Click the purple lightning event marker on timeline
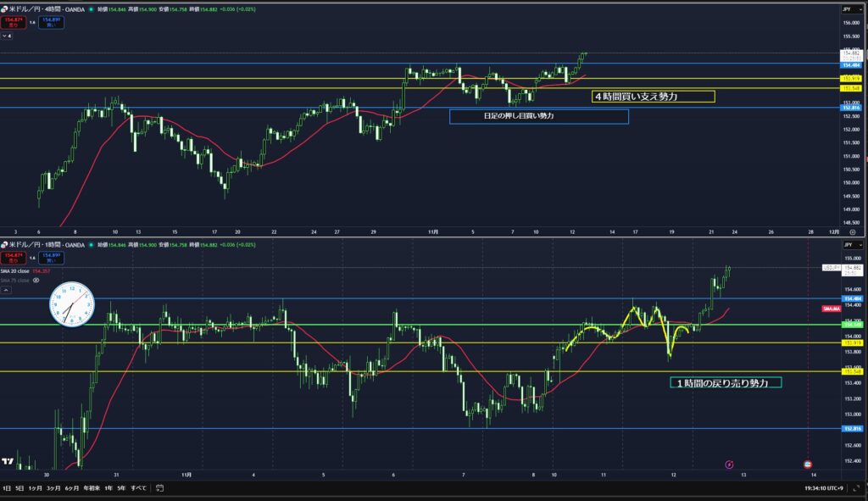 click(731, 465)
